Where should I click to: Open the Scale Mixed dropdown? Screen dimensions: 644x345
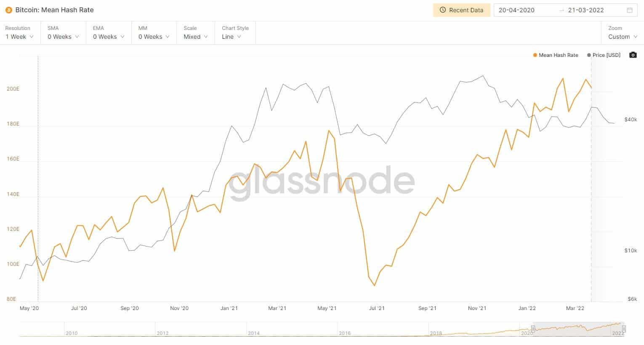click(x=196, y=33)
